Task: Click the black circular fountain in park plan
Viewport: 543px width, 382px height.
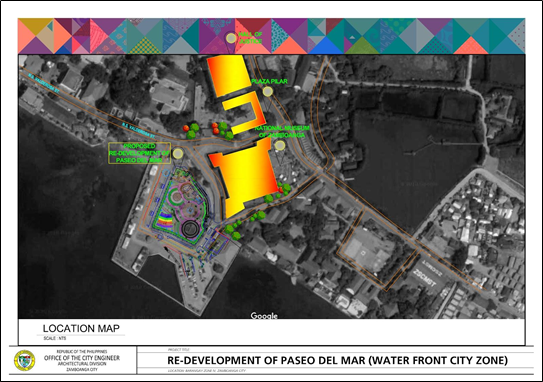Action: point(190,228)
